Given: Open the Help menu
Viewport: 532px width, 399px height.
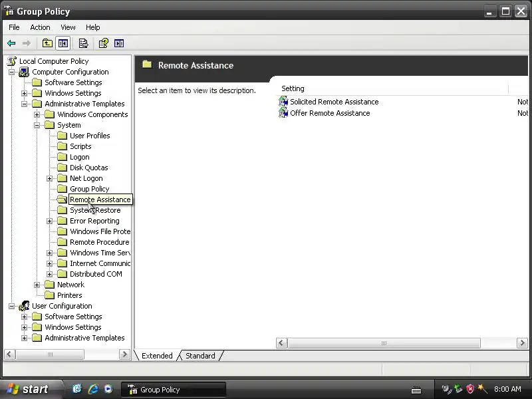Looking at the screenshot, I should coord(92,27).
